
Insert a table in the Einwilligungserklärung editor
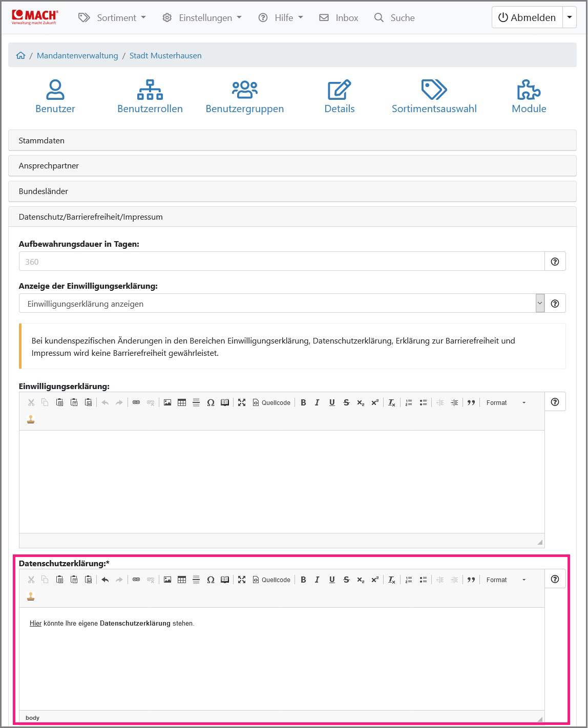coord(182,402)
